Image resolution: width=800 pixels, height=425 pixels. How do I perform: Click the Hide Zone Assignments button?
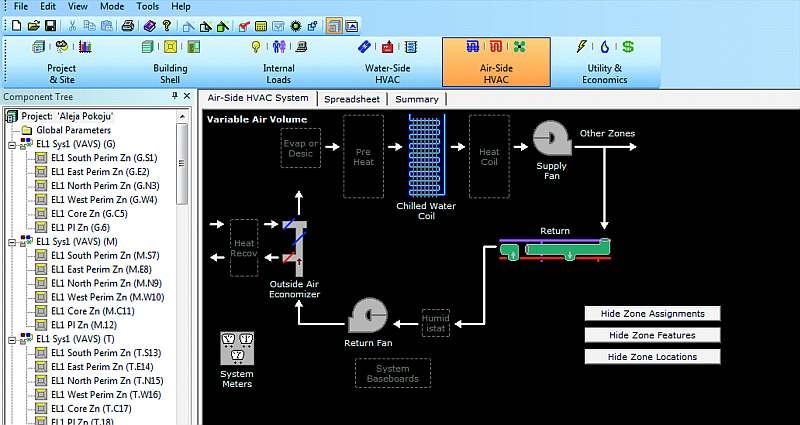click(x=652, y=314)
